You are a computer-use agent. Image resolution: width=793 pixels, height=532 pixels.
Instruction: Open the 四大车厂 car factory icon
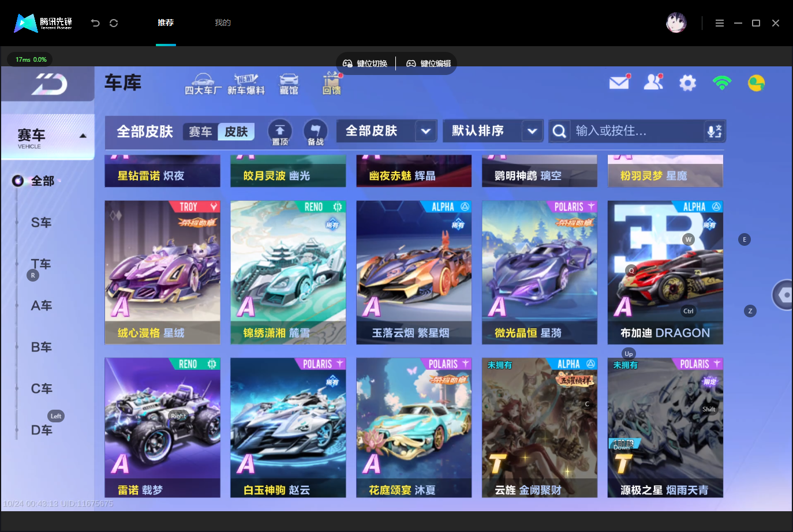pyautogui.click(x=203, y=84)
